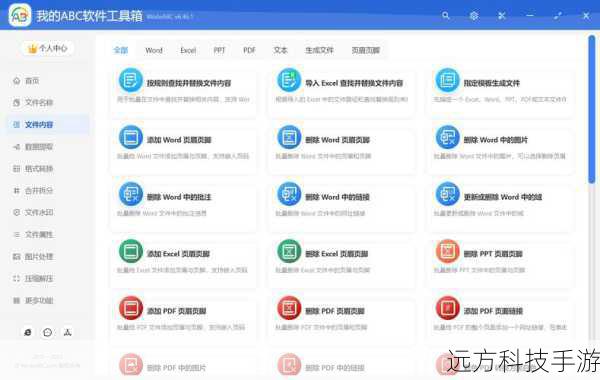
Task: Click the red 添加 PDF 页眉页脚 icon
Action: [131, 308]
